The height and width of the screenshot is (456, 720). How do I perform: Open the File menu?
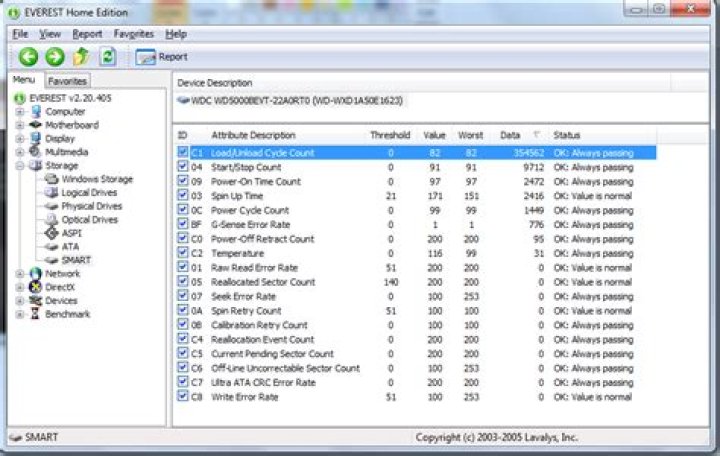(x=20, y=34)
